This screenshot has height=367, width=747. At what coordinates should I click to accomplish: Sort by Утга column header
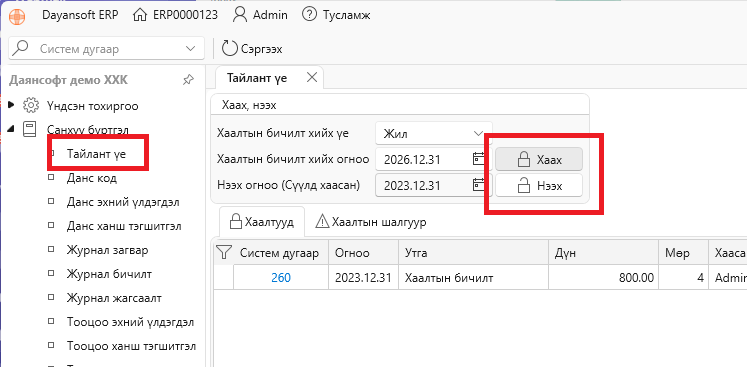click(x=473, y=253)
